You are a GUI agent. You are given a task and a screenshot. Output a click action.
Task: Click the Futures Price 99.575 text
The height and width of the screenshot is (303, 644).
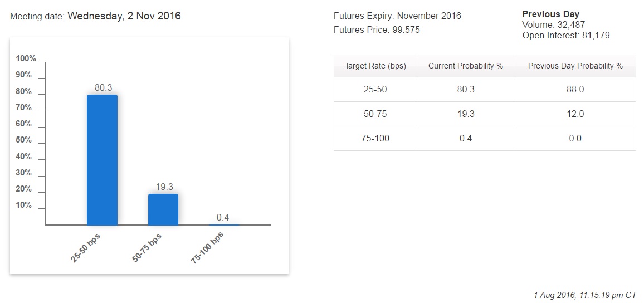(377, 30)
